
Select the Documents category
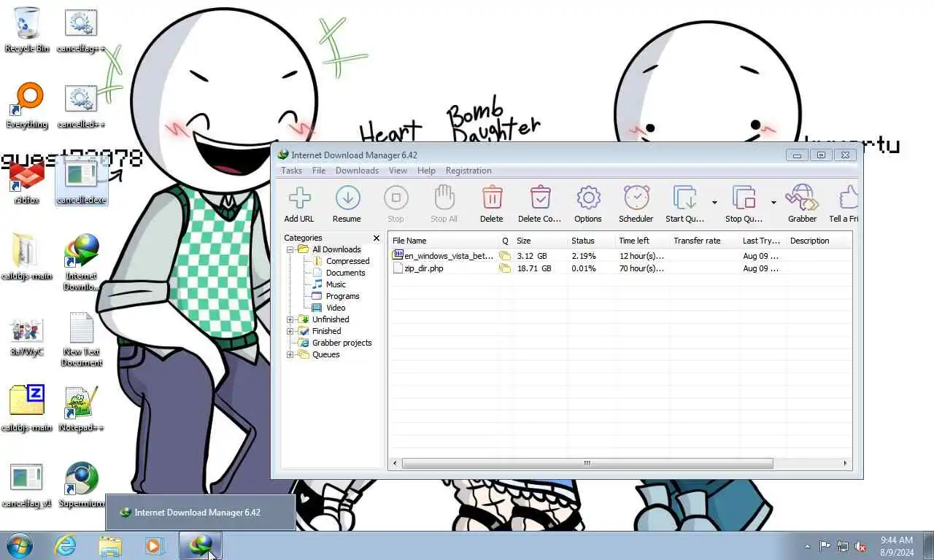coord(345,273)
